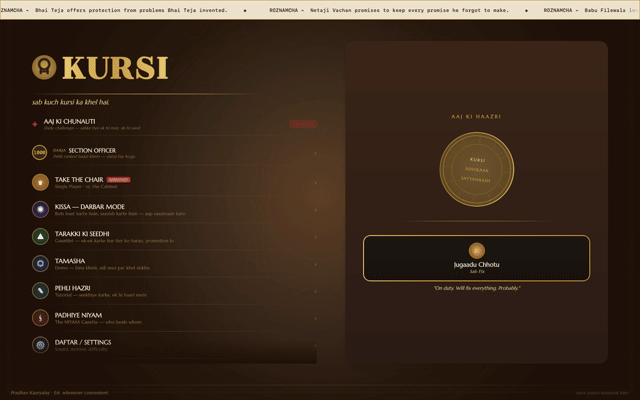Click the red tag beside Take the Chair
The width and height of the screenshot is (640, 400).
[x=118, y=180]
